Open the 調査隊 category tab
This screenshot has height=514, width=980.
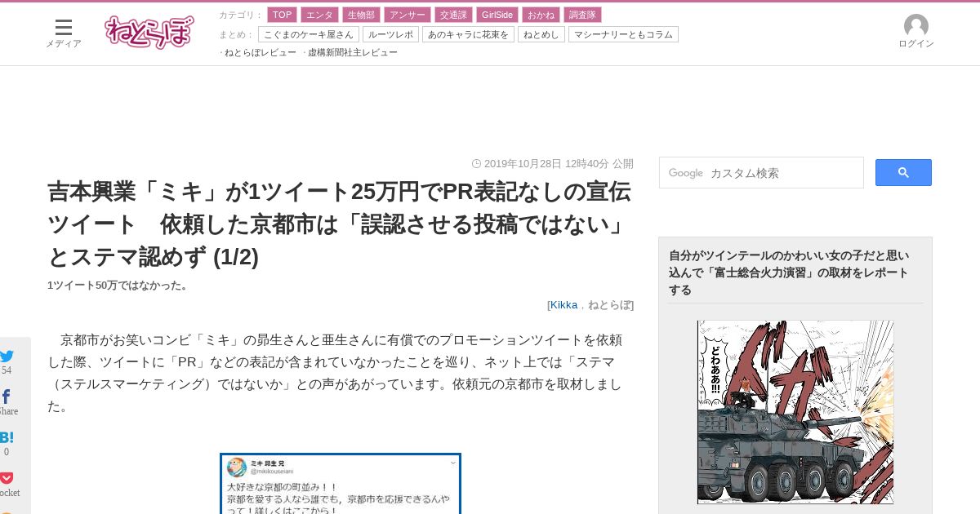coord(582,15)
